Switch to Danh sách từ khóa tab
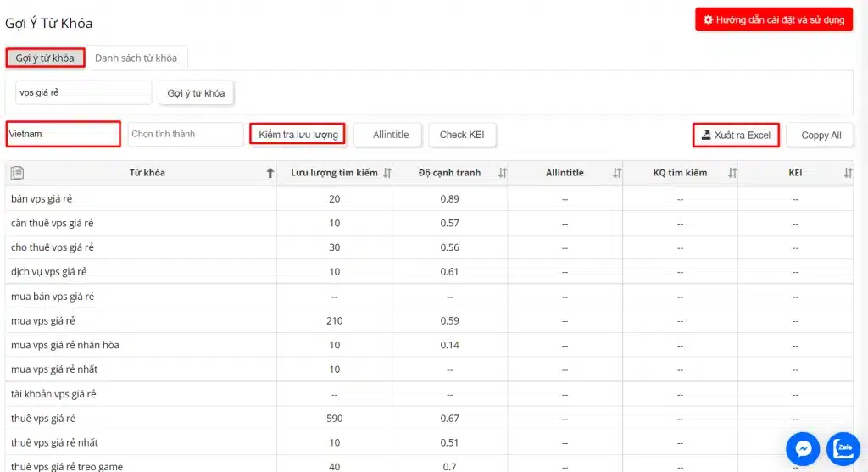868x472 pixels. [x=136, y=58]
